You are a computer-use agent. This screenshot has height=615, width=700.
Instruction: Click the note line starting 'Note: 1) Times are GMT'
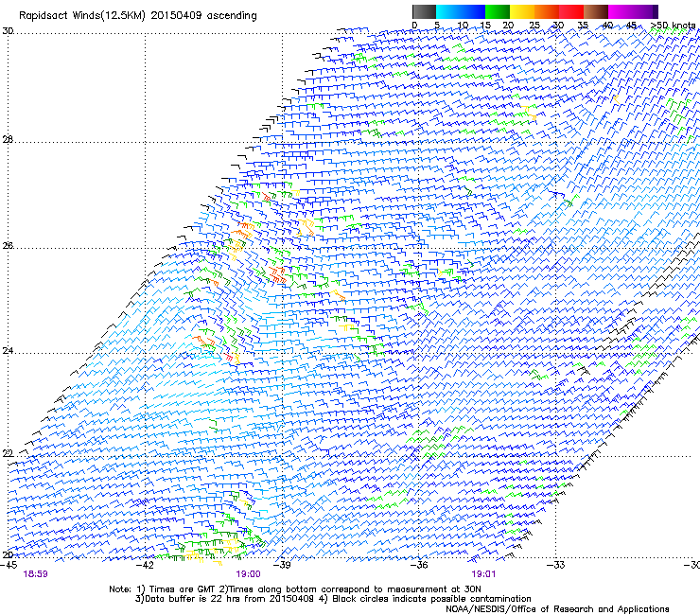[x=295, y=589]
